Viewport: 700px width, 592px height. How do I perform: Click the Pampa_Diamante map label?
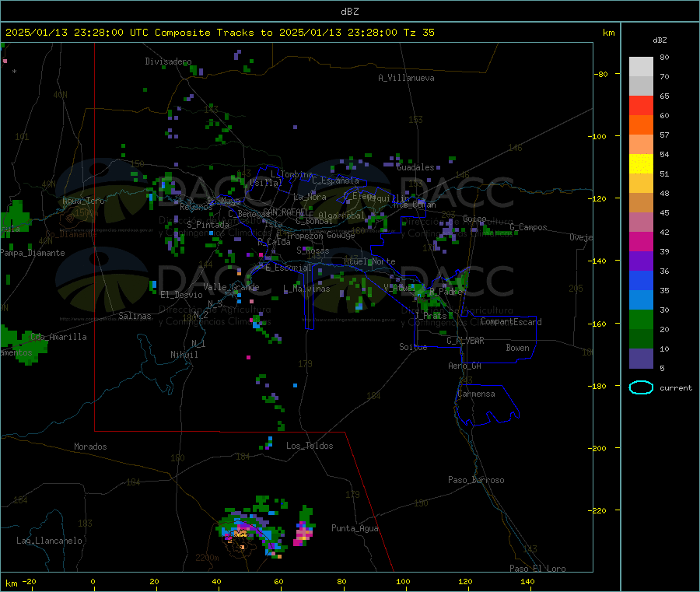tap(33, 253)
